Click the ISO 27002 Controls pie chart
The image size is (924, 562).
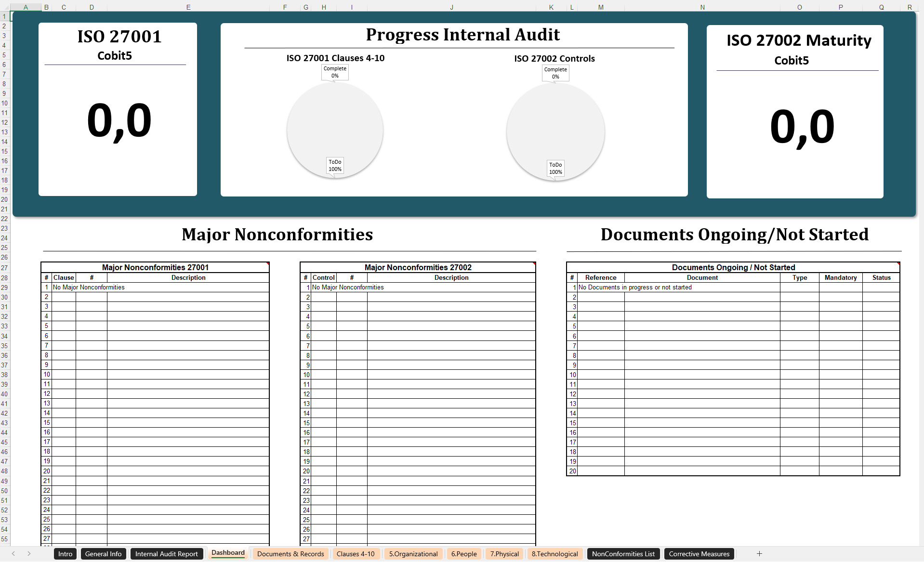[555, 132]
